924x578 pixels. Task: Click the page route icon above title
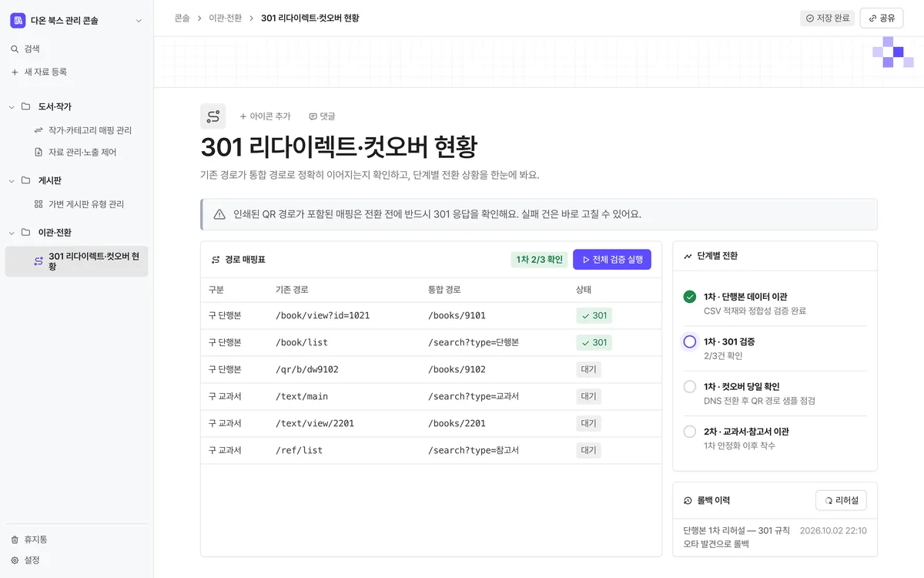click(213, 116)
